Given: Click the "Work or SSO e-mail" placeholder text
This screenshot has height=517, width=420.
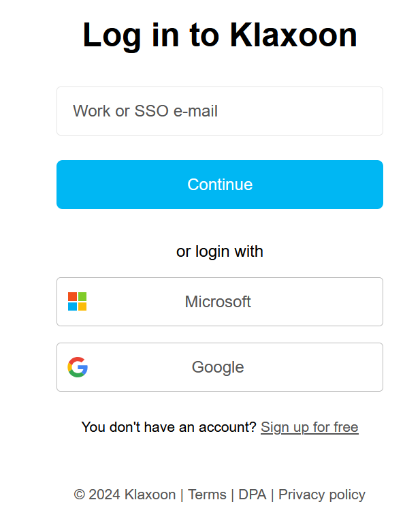Looking at the screenshot, I should pyautogui.click(x=145, y=111).
